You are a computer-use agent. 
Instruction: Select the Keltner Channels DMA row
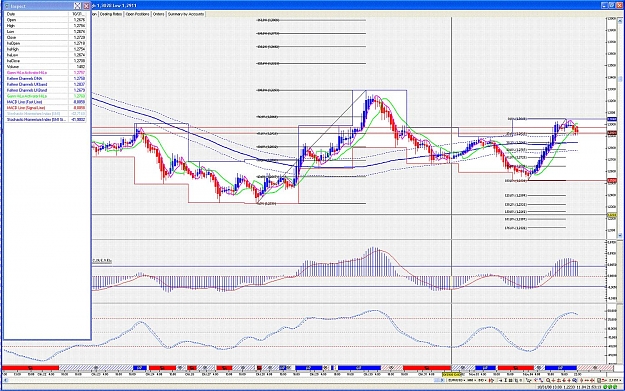(46, 79)
